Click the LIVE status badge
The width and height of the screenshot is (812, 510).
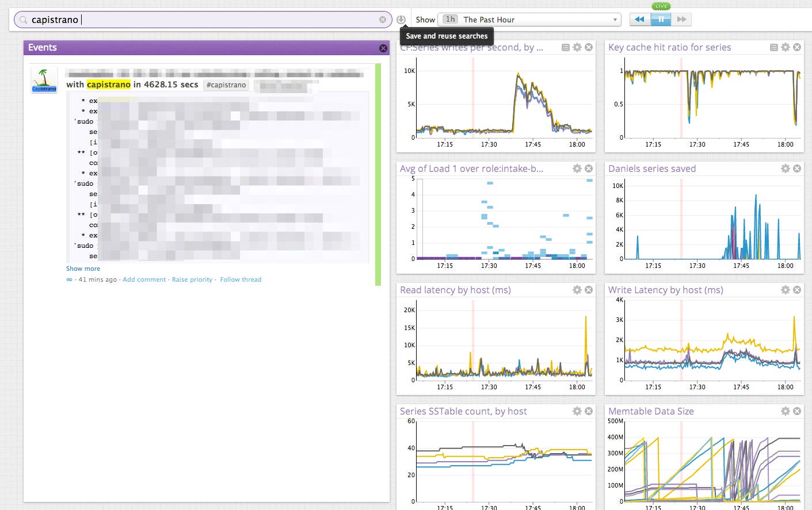pos(661,6)
